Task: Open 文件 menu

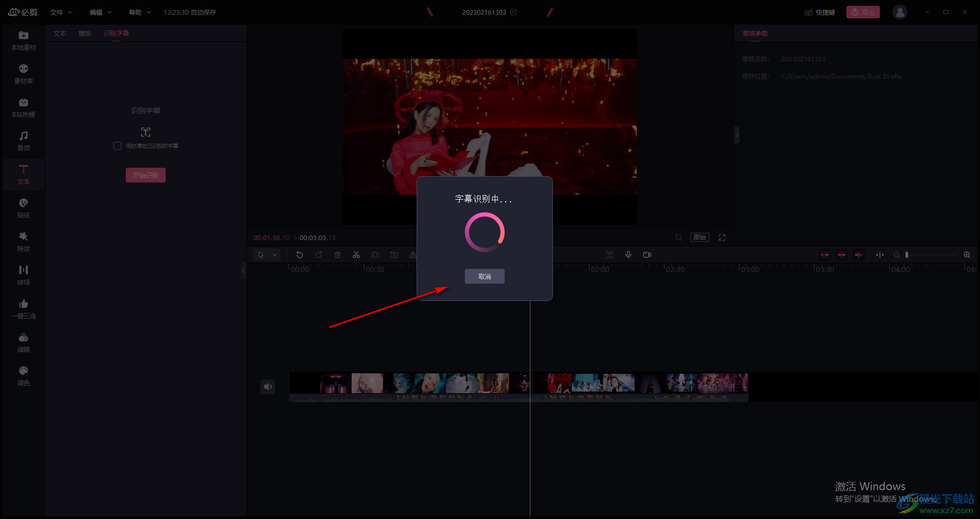Action: 61,12
